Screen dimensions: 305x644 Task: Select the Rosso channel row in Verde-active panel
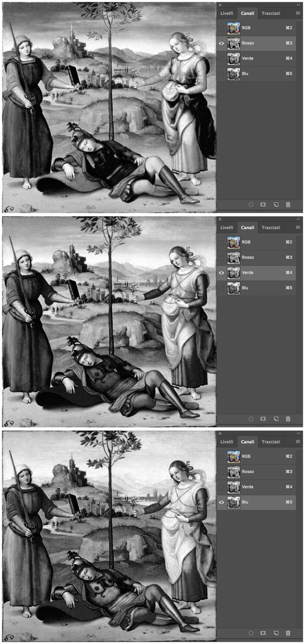click(x=257, y=258)
